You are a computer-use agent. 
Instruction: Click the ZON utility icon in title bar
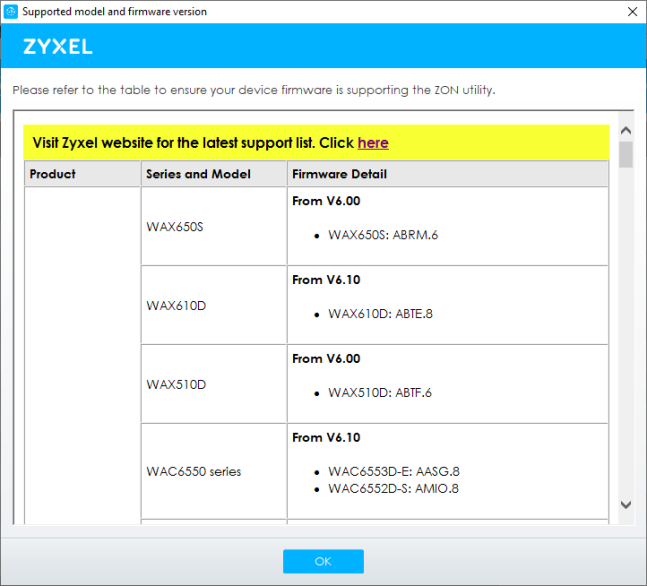click(11, 12)
